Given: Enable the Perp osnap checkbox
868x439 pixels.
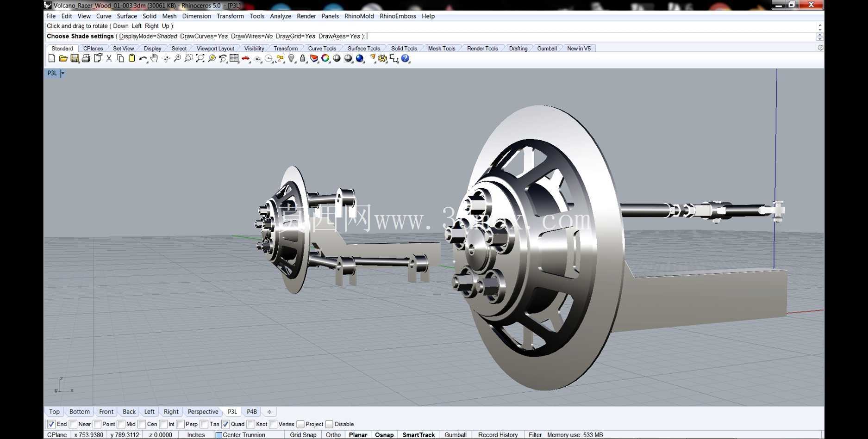Looking at the screenshot, I should click(x=181, y=424).
